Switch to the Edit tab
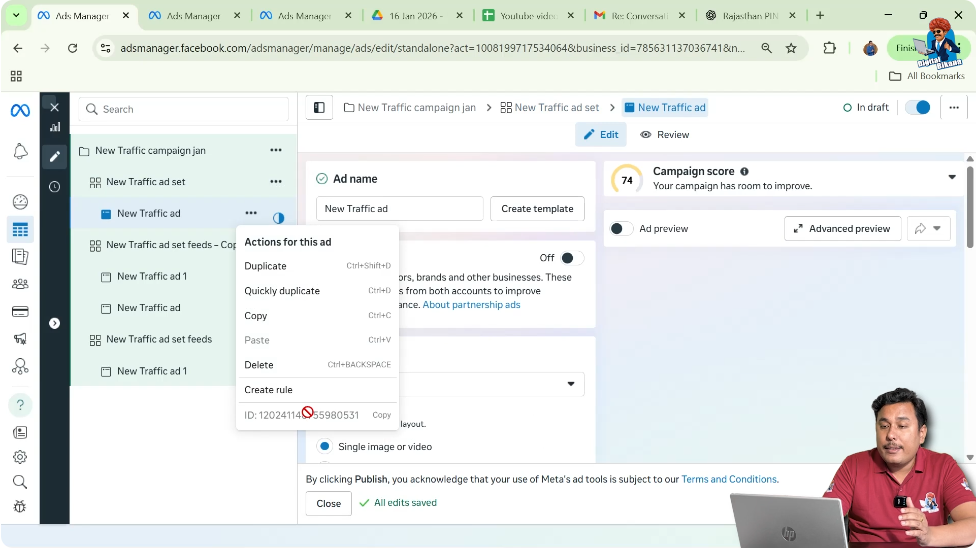 pyautogui.click(x=601, y=134)
